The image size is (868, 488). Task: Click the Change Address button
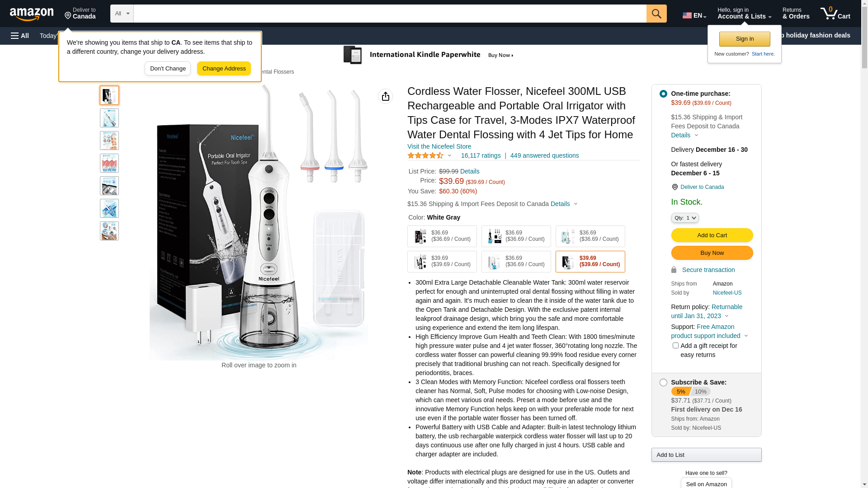(224, 69)
